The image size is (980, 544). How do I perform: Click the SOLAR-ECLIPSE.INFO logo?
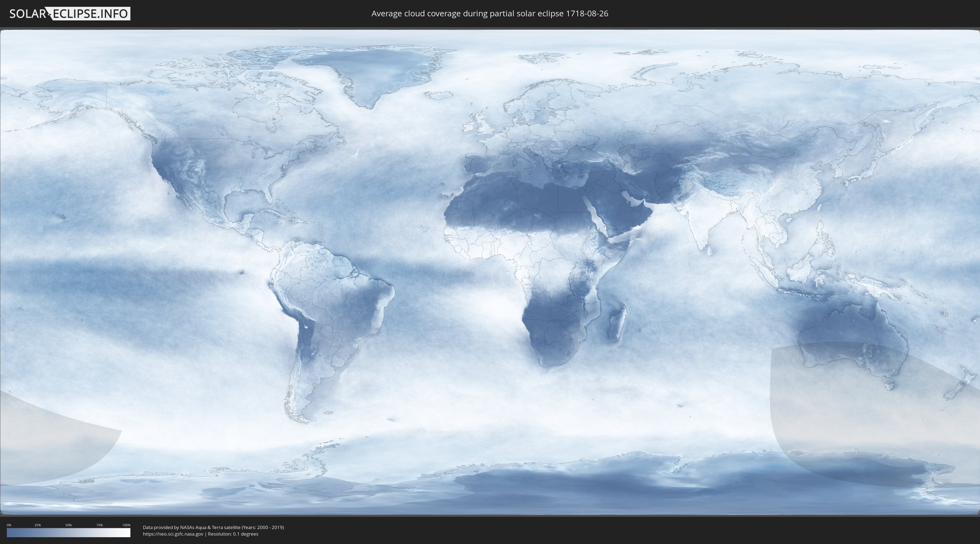click(x=70, y=14)
